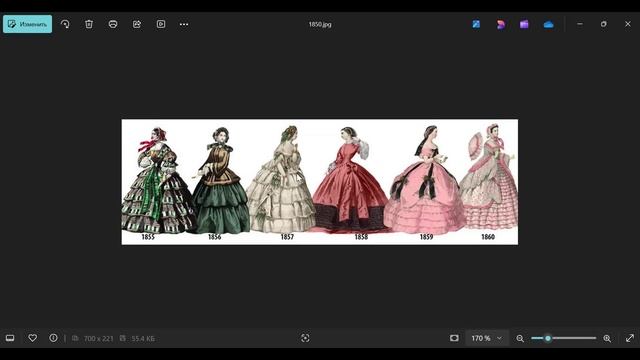The width and height of the screenshot is (640, 360).
Task: Click the 1855 dress figure in the image
Action: pyautogui.click(x=157, y=181)
